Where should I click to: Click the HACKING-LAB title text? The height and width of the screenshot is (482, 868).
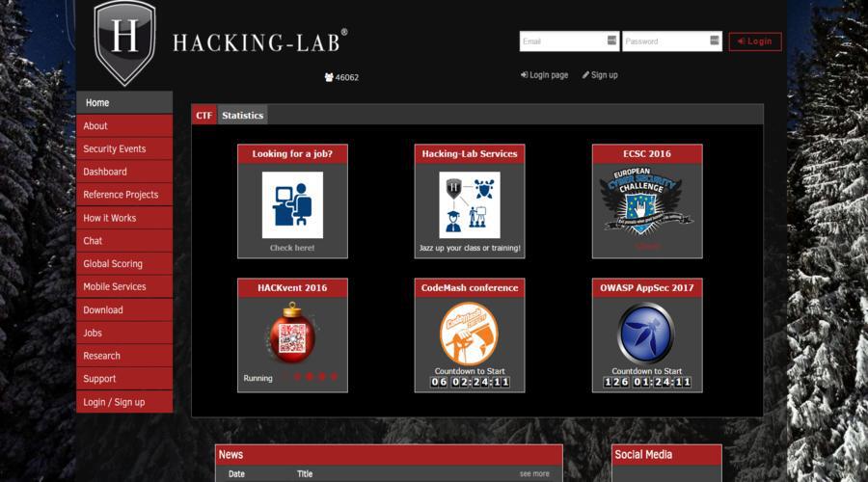point(259,42)
